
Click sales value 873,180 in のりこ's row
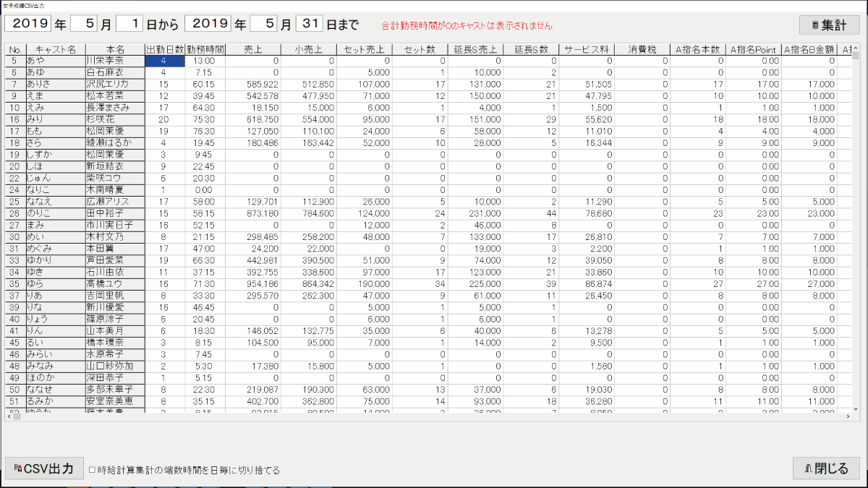(x=253, y=213)
